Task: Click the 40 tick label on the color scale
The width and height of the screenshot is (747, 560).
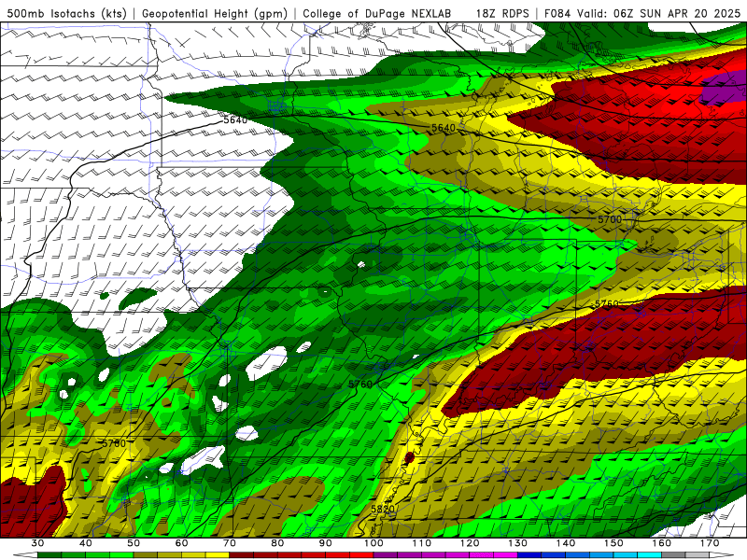Action: (x=86, y=543)
